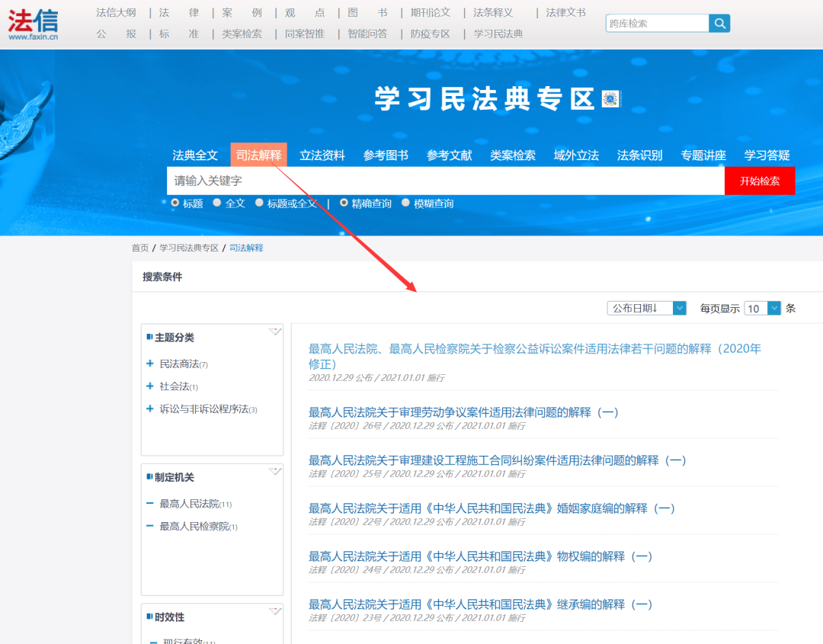This screenshot has height=644, width=823.
Task: Switch to the 立法资料 tab
Action: pyautogui.click(x=322, y=155)
